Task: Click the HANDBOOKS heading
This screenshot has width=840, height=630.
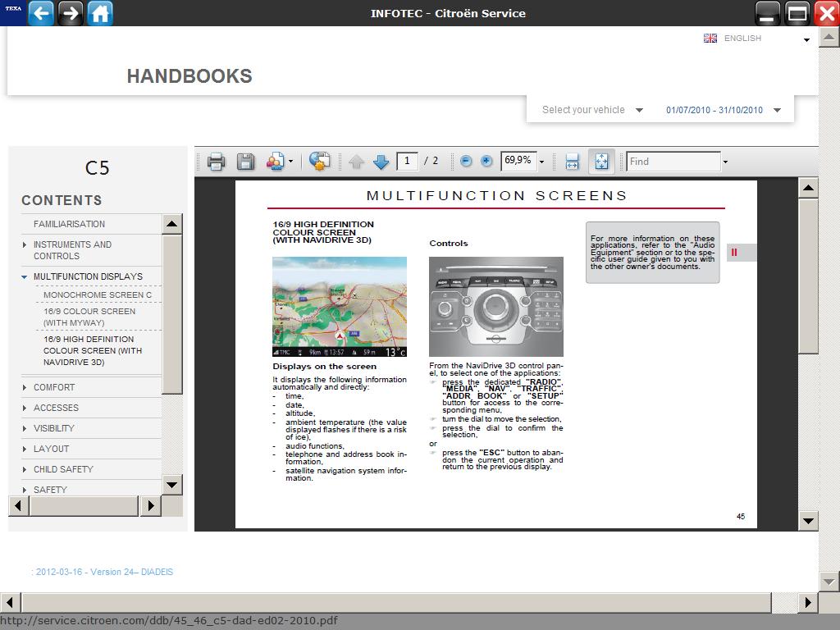Action: point(189,76)
